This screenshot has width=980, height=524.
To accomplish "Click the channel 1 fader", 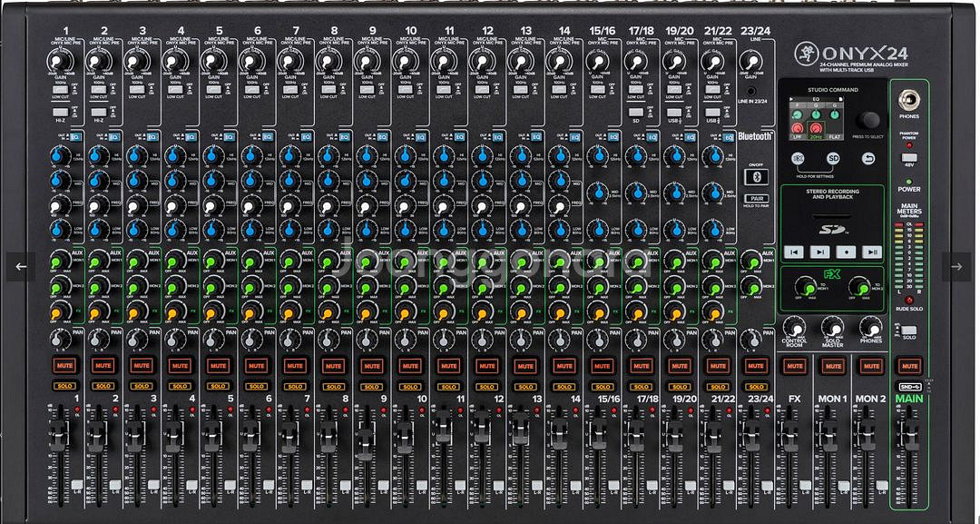I will click(58, 436).
